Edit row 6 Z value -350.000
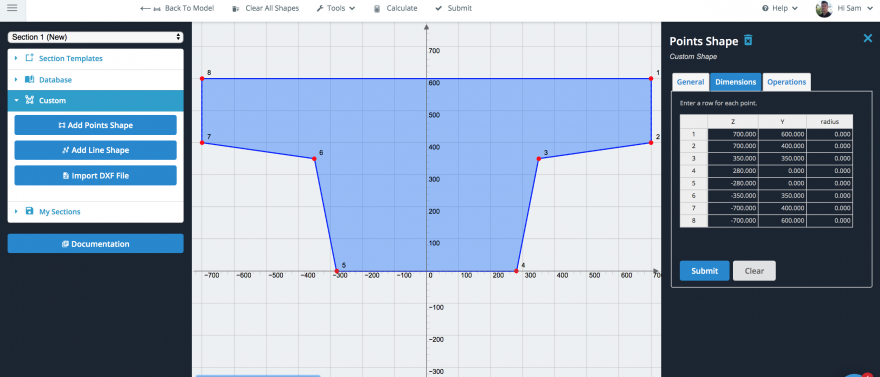This screenshot has width=880, height=377. [x=733, y=196]
